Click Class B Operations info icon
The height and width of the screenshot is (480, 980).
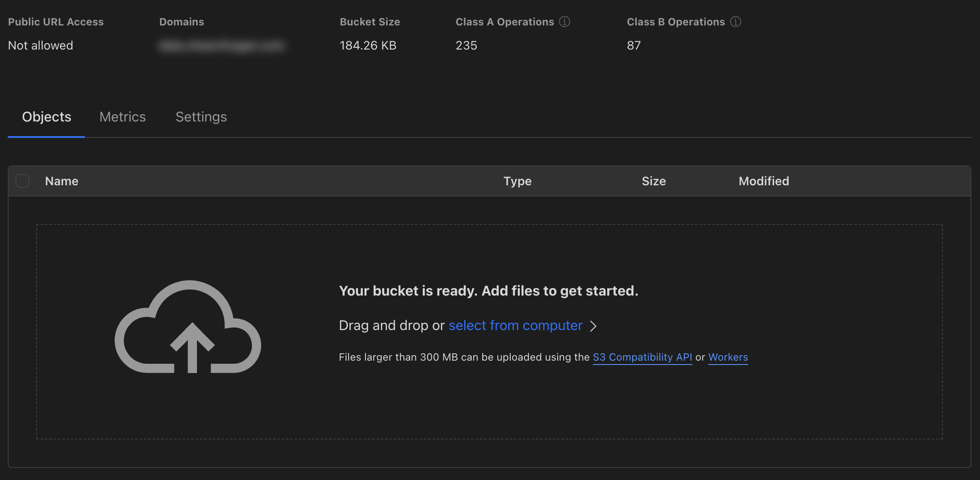coord(735,22)
